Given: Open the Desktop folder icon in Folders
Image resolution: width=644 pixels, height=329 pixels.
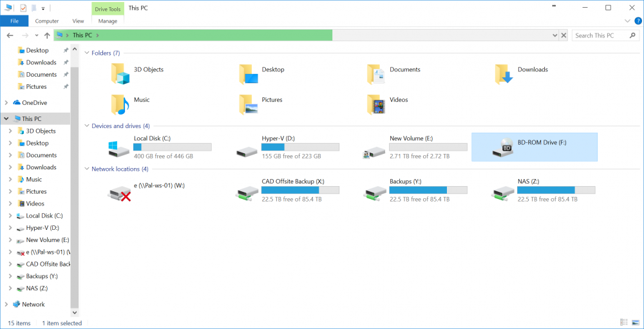Looking at the screenshot, I should tap(249, 74).
